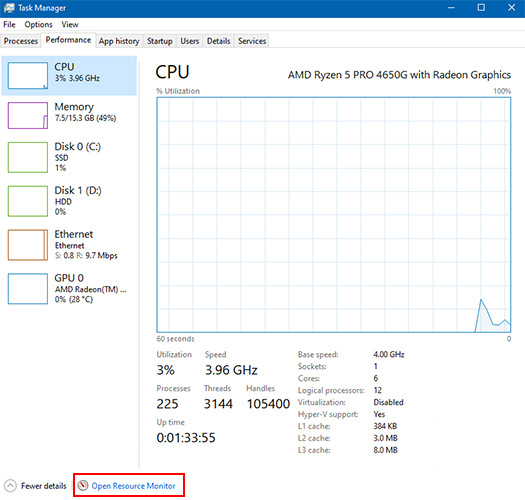This screenshot has width=525, height=500.
Task: Select the Disk 1 (D:) mini graph
Action: pos(28,201)
